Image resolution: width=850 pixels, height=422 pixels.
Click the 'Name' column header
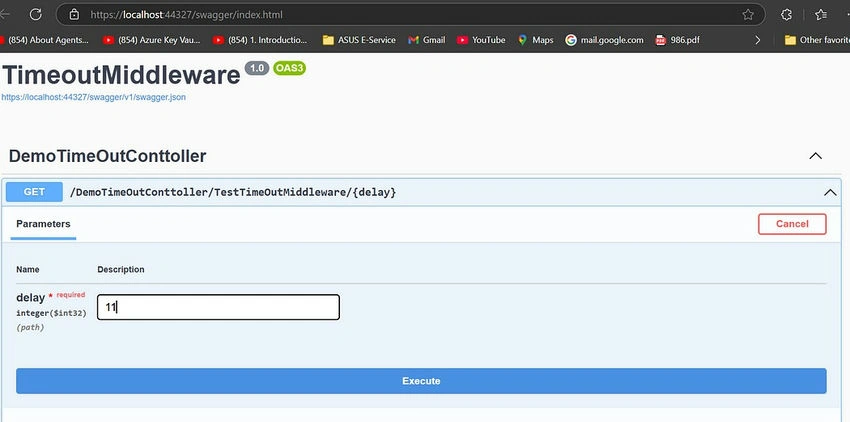pyautogui.click(x=28, y=270)
